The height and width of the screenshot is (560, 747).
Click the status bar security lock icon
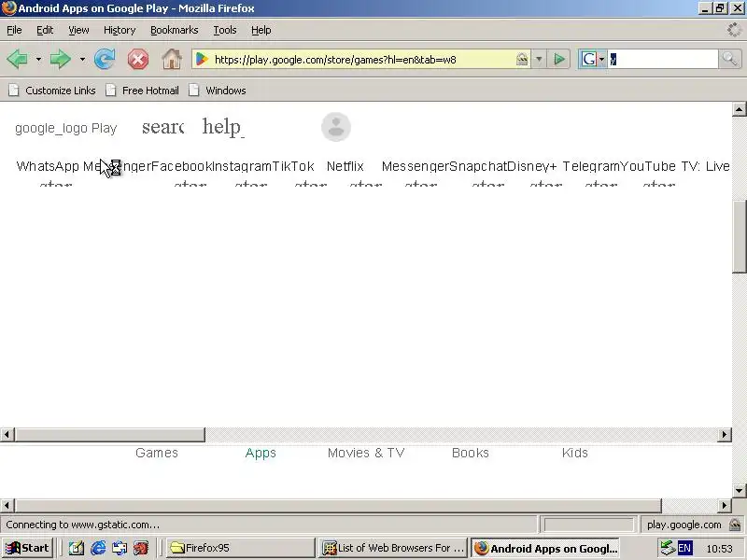click(x=735, y=525)
